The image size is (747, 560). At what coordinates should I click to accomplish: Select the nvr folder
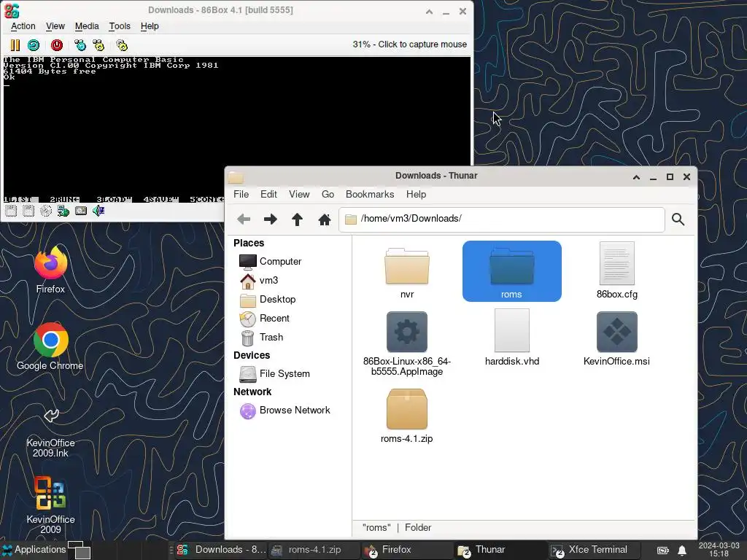tap(407, 272)
